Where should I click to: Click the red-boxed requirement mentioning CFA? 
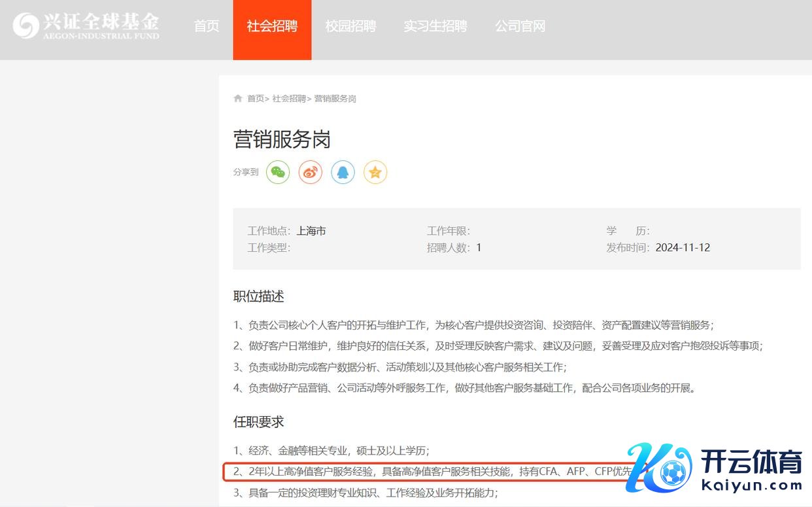click(x=431, y=472)
